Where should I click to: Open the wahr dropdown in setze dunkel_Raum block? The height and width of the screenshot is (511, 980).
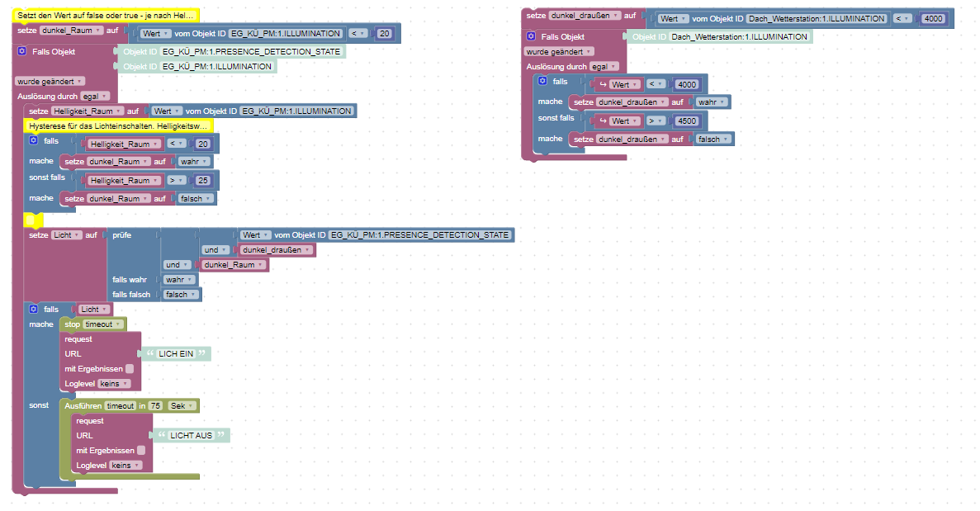(194, 161)
